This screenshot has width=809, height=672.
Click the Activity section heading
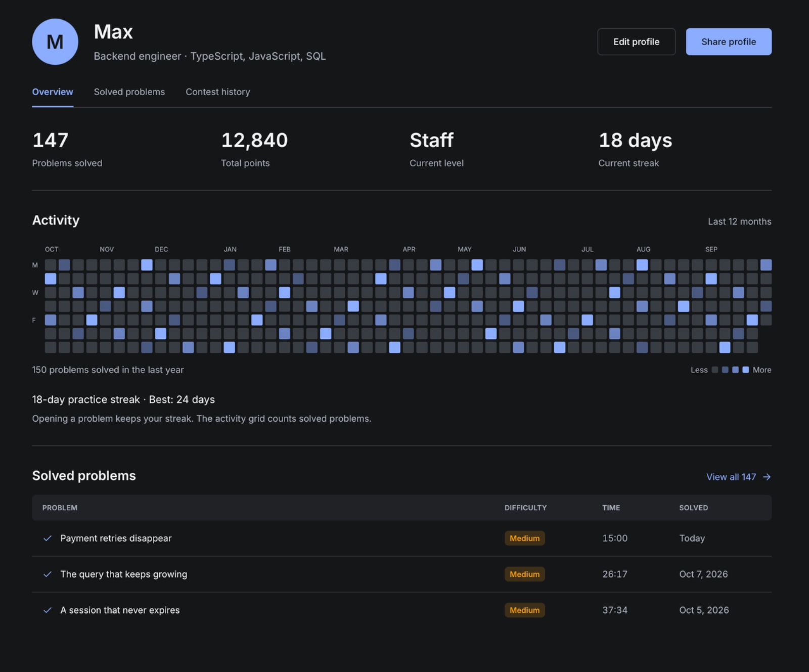56,220
